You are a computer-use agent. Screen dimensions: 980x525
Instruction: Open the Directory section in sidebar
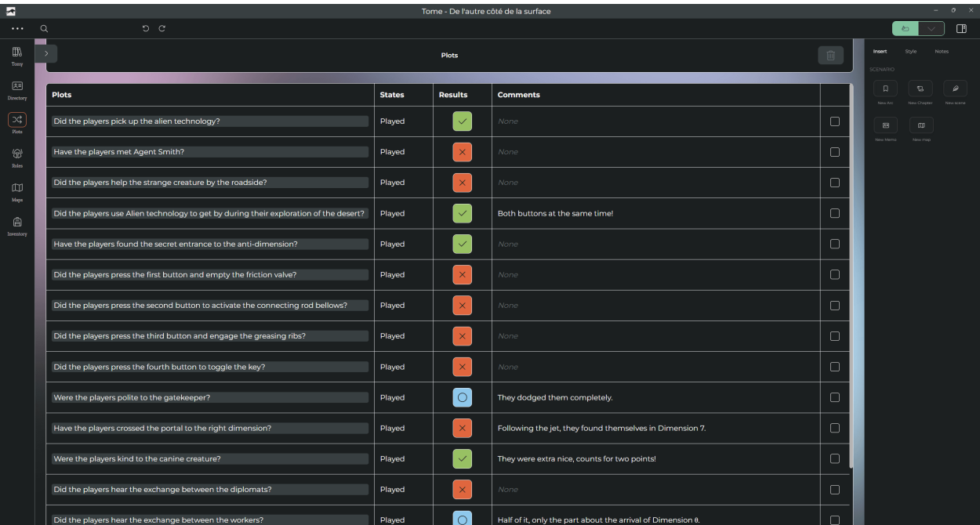point(17,89)
